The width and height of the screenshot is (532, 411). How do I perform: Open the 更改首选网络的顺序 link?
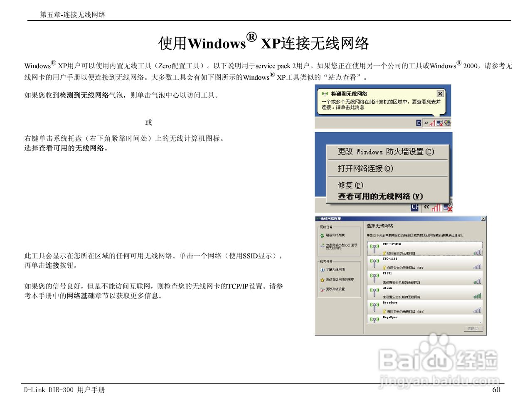tap(340, 280)
